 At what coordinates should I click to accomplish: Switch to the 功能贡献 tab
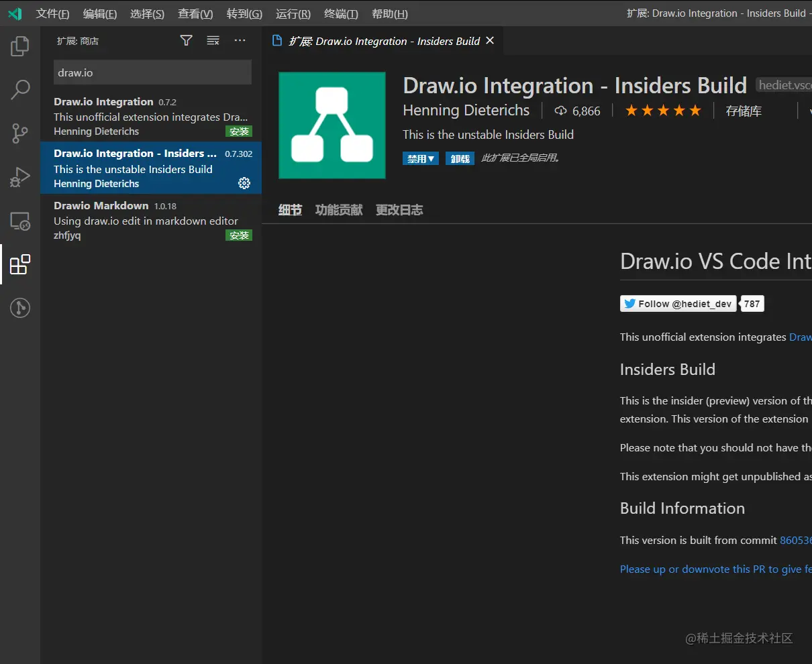click(x=339, y=210)
